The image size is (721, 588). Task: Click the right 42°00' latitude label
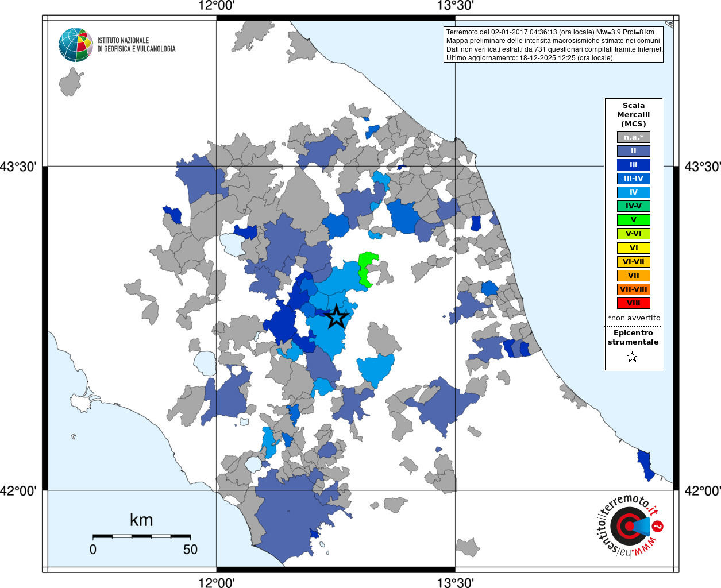[x=702, y=491]
